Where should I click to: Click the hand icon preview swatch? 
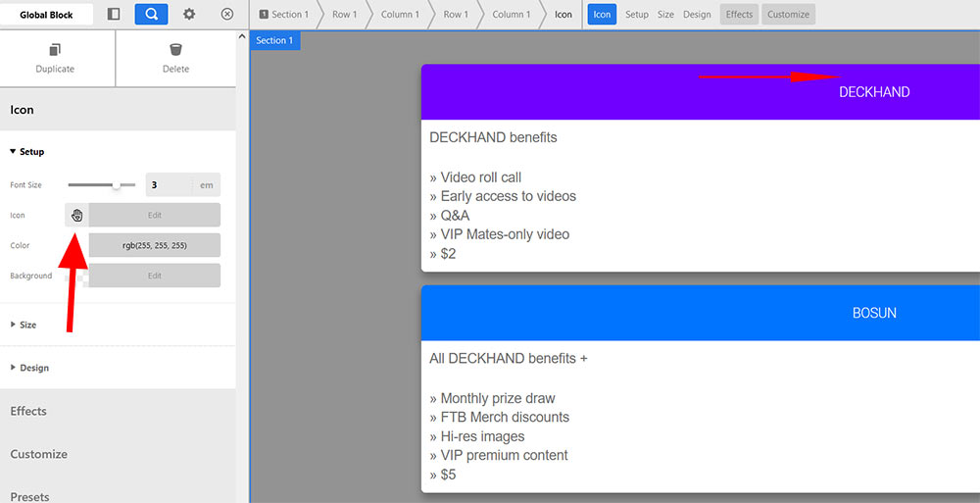[76, 215]
